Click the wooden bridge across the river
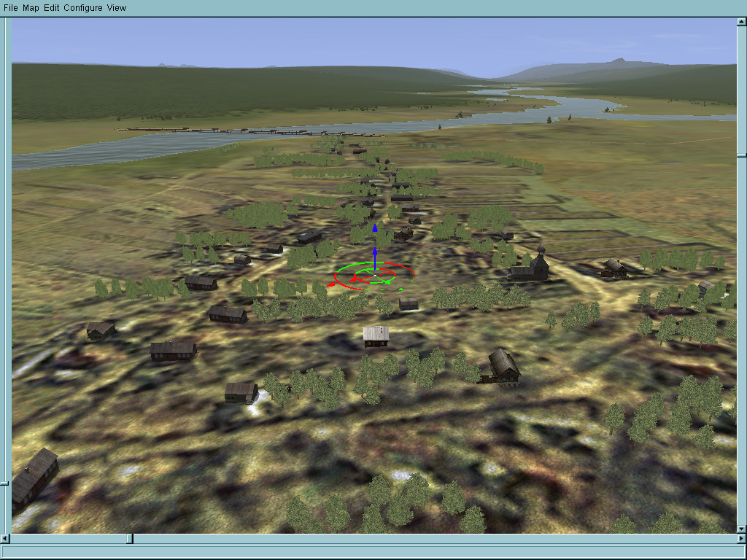 (x=252, y=131)
